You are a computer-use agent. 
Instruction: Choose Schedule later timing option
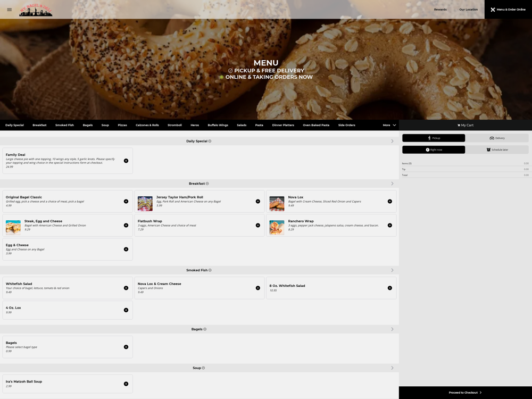click(x=497, y=149)
